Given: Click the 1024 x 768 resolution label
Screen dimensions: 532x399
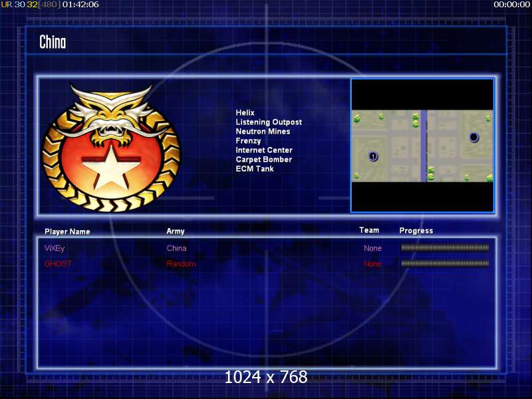Looking at the screenshot, I should pyautogui.click(x=266, y=377).
